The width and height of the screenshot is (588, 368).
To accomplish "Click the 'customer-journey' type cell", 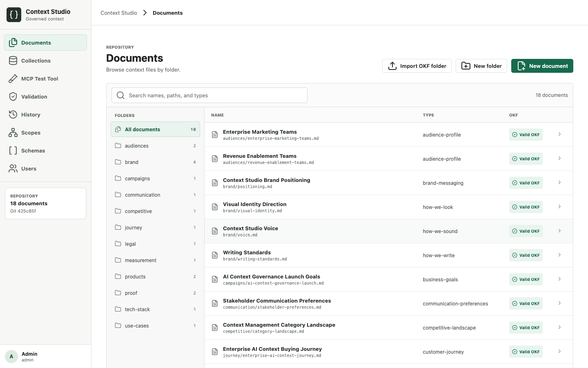I will (443, 352).
